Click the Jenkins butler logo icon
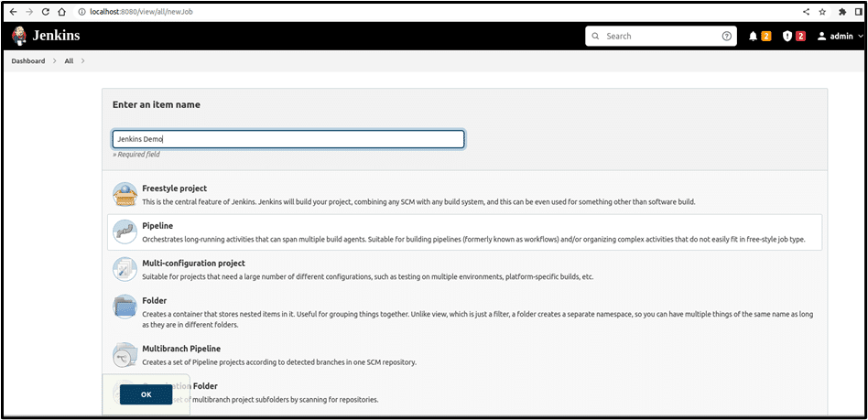 (19, 36)
